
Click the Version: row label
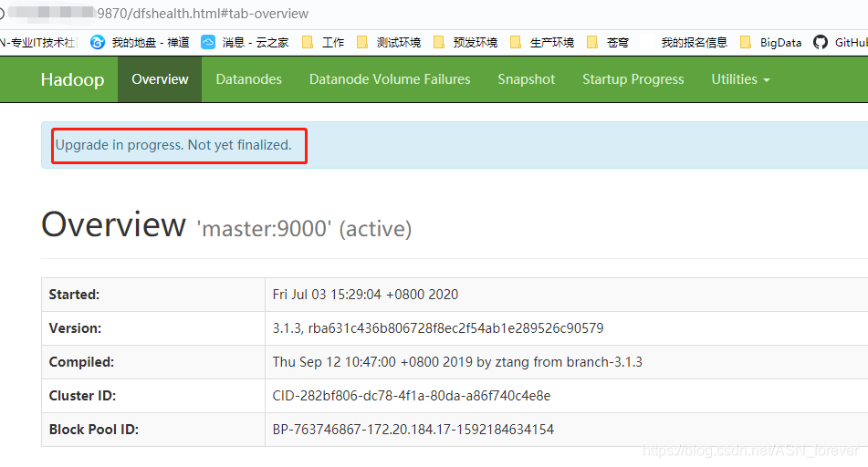click(x=75, y=328)
